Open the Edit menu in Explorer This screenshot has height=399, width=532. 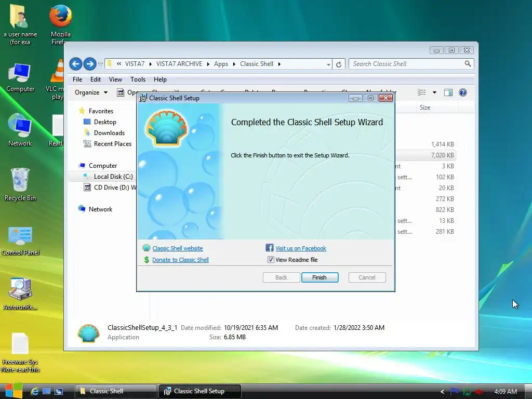[96, 79]
